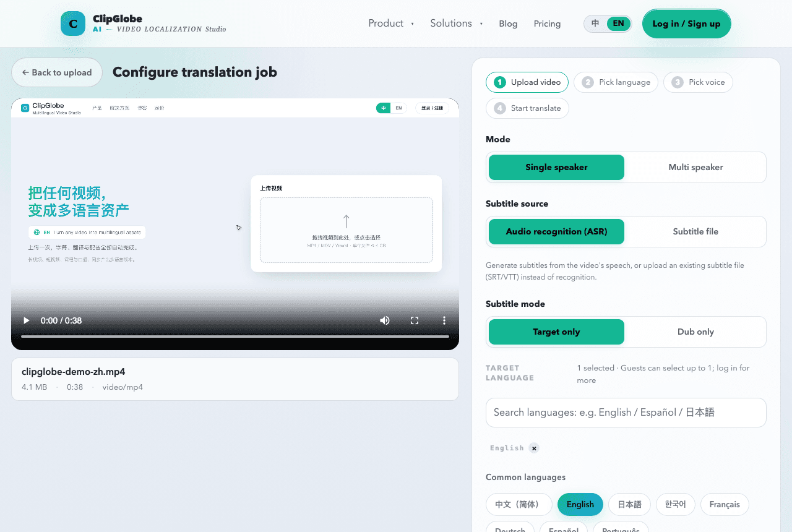Go to step 2 Pick language
This screenshot has height=532, width=792.
tap(616, 82)
